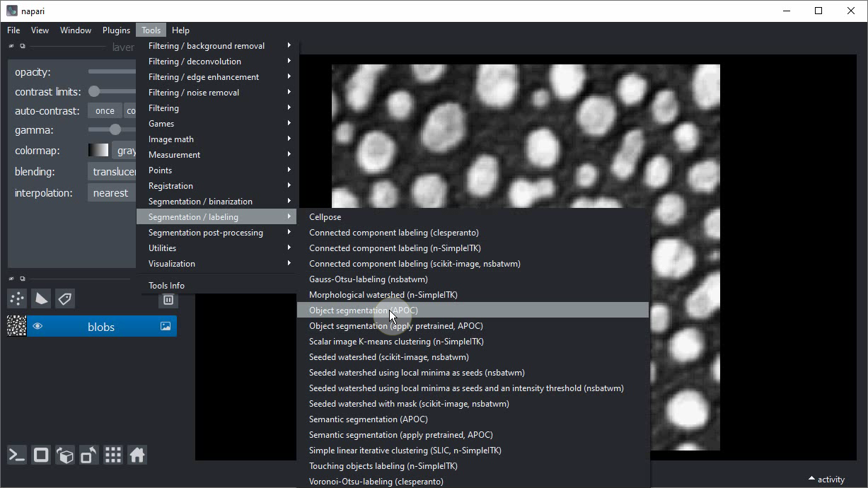Image resolution: width=868 pixels, height=488 pixels.
Task: Open the interpolation dropdown showing nearest
Action: tap(112, 193)
